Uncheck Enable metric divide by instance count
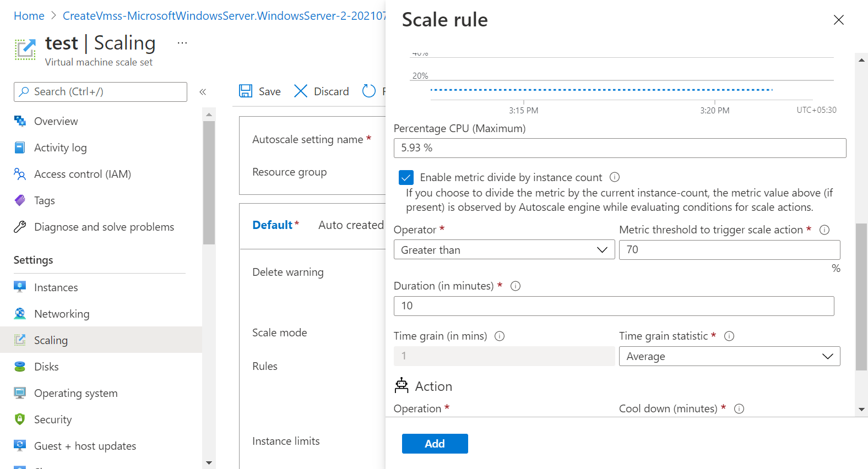 pos(406,177)
